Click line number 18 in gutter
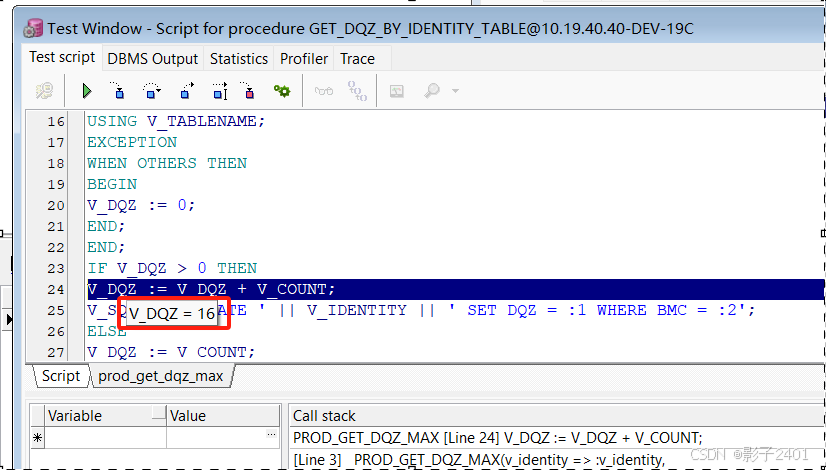 (56, 163)
